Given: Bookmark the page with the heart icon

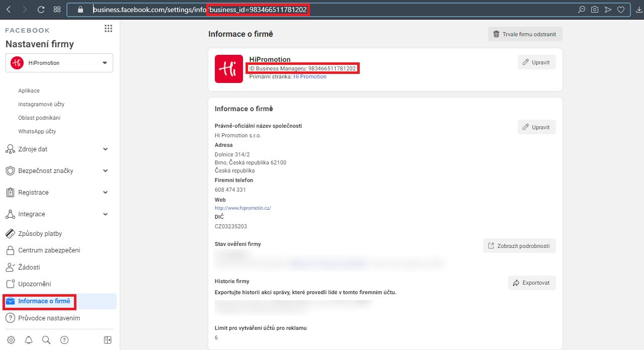Looking at the screenshot, I should pyautogui.click(x=621, y=10).
